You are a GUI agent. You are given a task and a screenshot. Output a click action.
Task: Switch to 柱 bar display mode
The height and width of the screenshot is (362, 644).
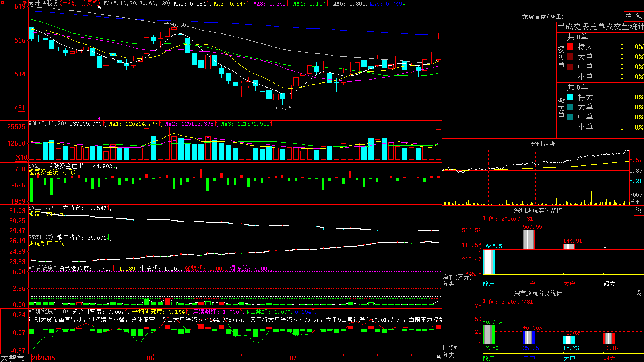point(629,16)
